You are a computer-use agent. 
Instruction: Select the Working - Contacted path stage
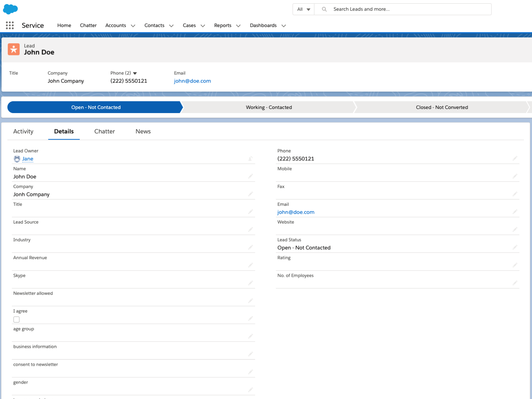point(269,107)
